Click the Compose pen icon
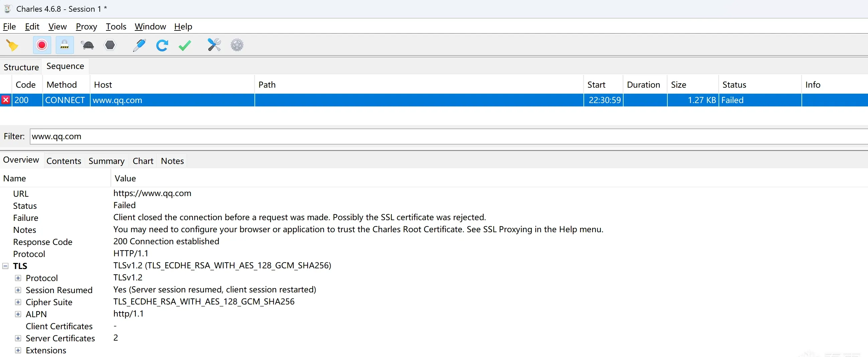This screenshot has height=357, width=868. (x=139, y=45)
